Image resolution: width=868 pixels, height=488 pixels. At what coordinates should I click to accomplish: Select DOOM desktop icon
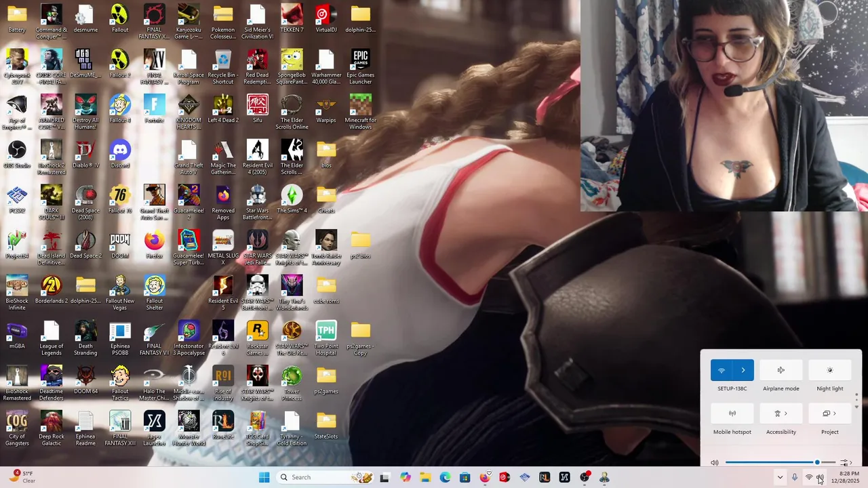(120, 244)
